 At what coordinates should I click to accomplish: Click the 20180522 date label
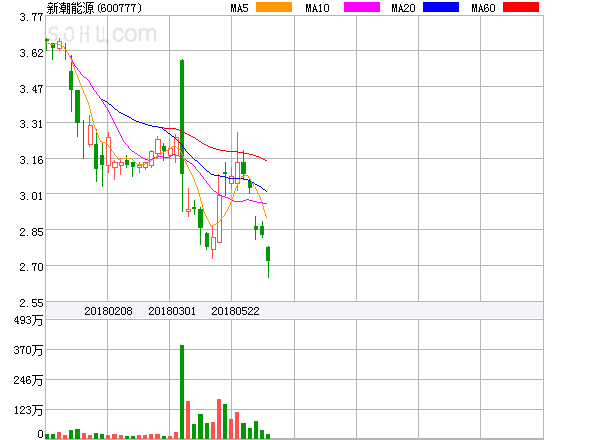point(235,311)
